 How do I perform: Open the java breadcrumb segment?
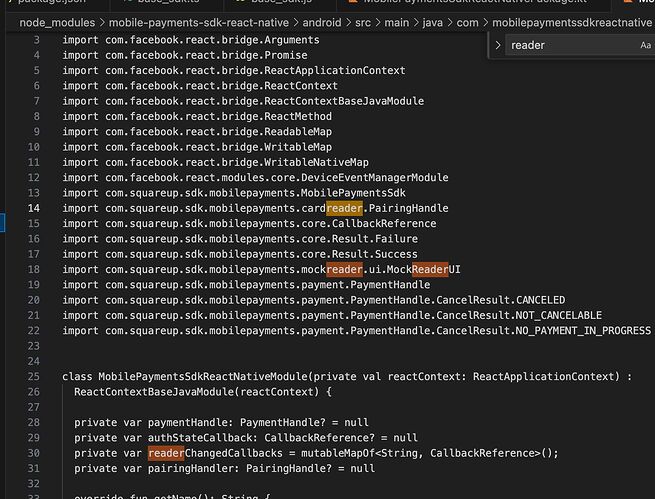(433, 23)
